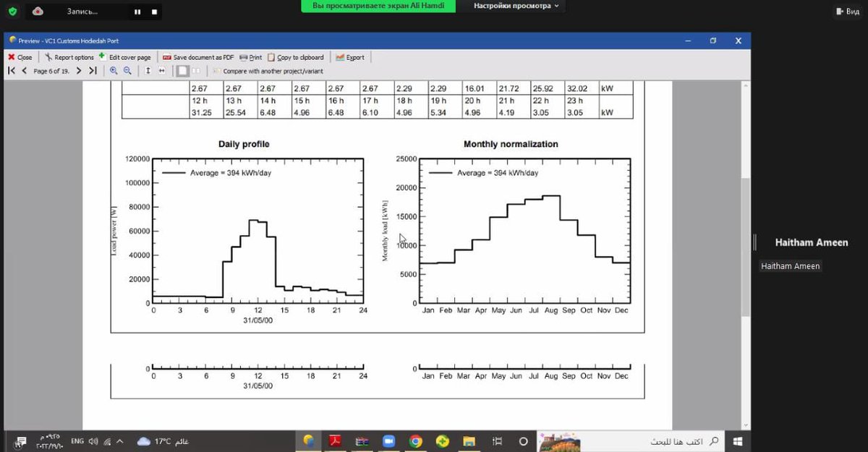
Task: Click the 25.54 value under 13 h
Action: tap(236, 113)
